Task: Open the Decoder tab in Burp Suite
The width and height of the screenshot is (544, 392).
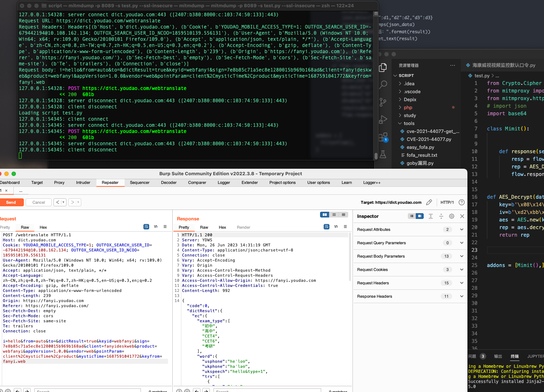Action: pyautogui.click(x=169, y=182)
